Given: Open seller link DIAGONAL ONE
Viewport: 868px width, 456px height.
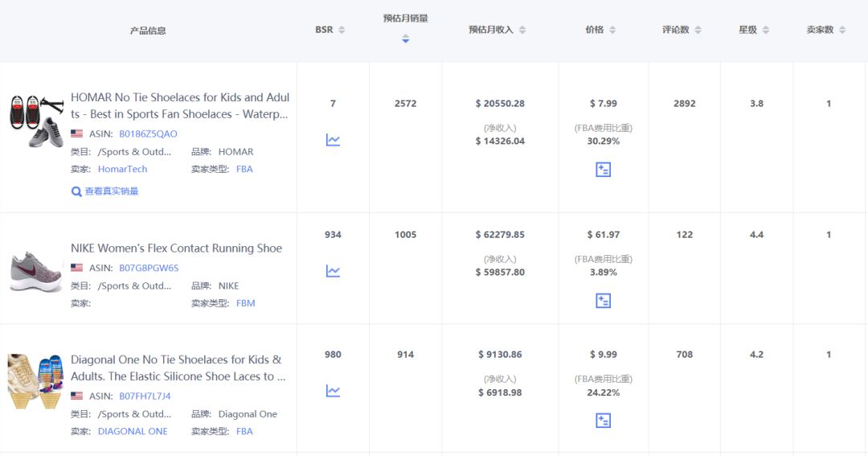Looking at the screenshot, I should tap(133, 431).
